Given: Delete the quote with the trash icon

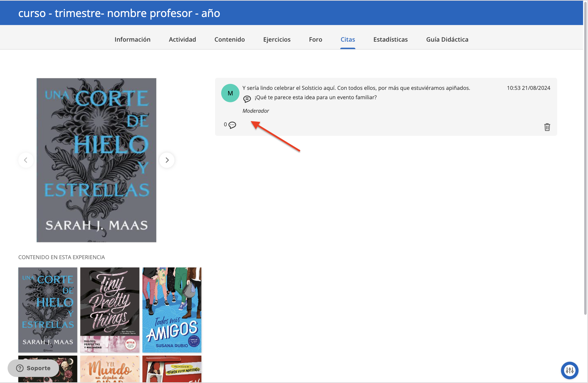Looking at the screenshot, I should pos(547,127).
